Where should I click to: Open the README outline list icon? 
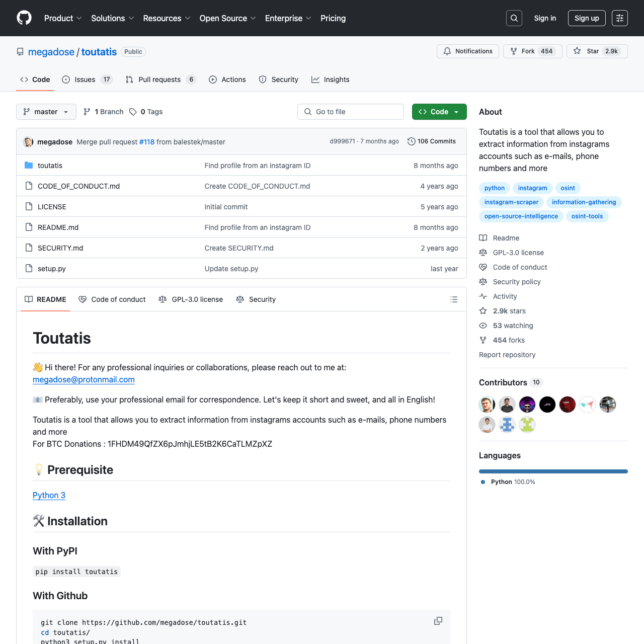point(454,299)
